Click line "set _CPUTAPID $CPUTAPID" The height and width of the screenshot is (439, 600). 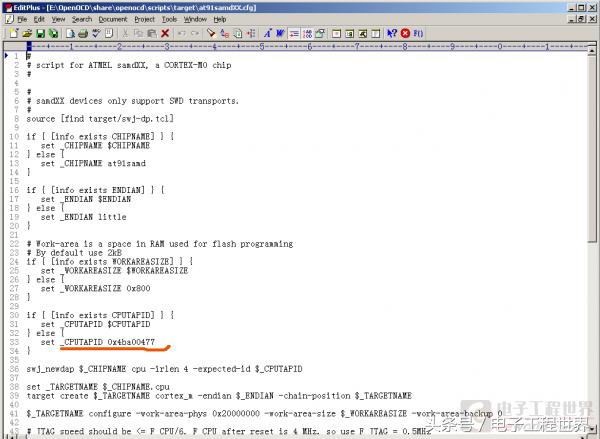pyautogui.click(x=95, y=324)
